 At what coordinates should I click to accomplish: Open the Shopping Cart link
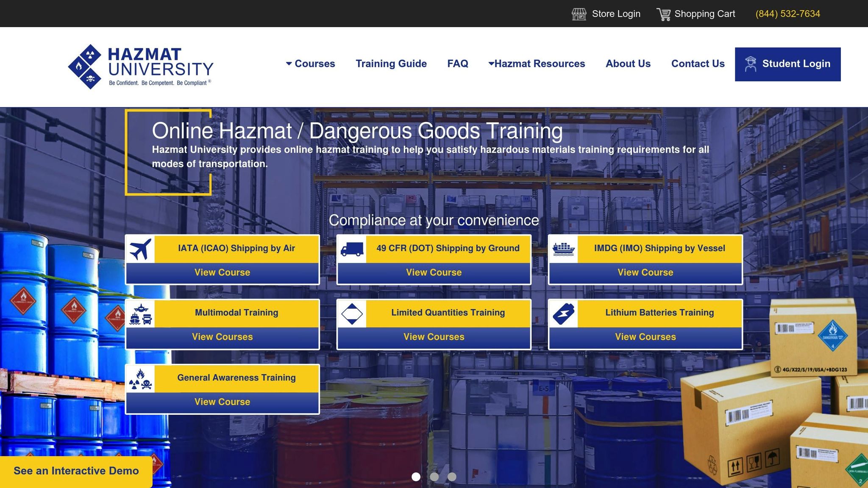tap(705, 14)
